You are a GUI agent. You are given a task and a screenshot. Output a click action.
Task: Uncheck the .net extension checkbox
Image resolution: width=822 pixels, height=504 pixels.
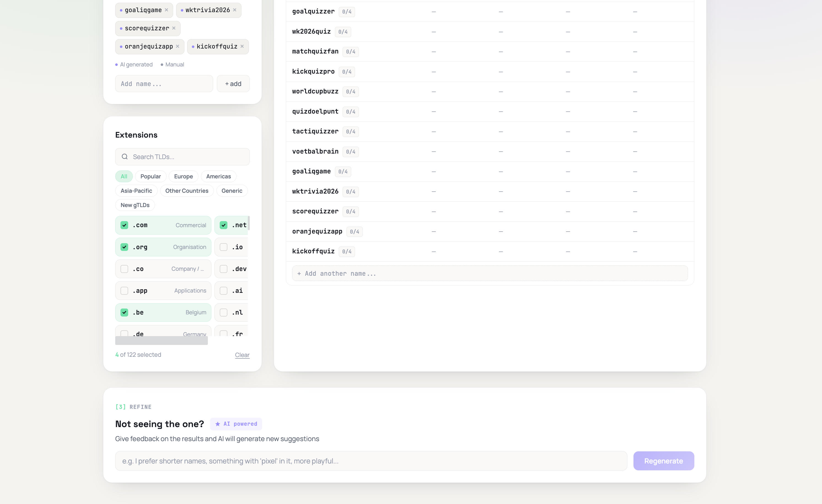(x=224, y=225)
